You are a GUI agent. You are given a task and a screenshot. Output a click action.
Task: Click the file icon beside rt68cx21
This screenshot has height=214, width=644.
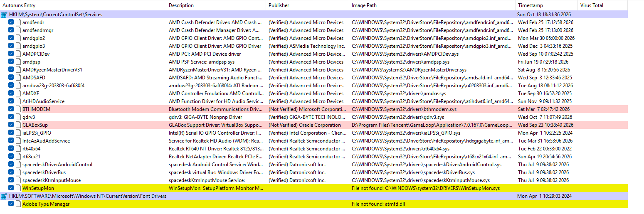point(18,157)
